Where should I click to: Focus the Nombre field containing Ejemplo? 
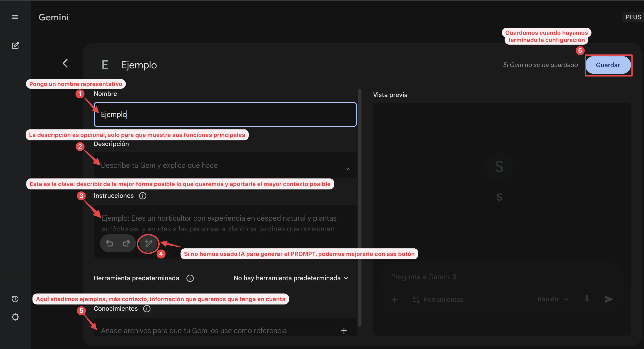[225, 114]
